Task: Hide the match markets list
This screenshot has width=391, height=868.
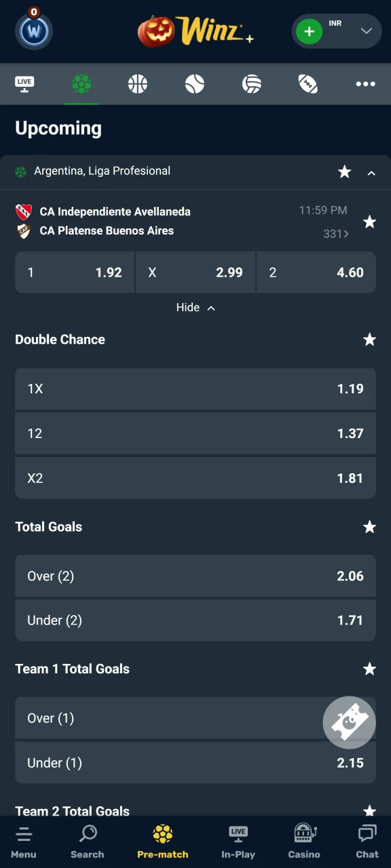Action: 195,307
